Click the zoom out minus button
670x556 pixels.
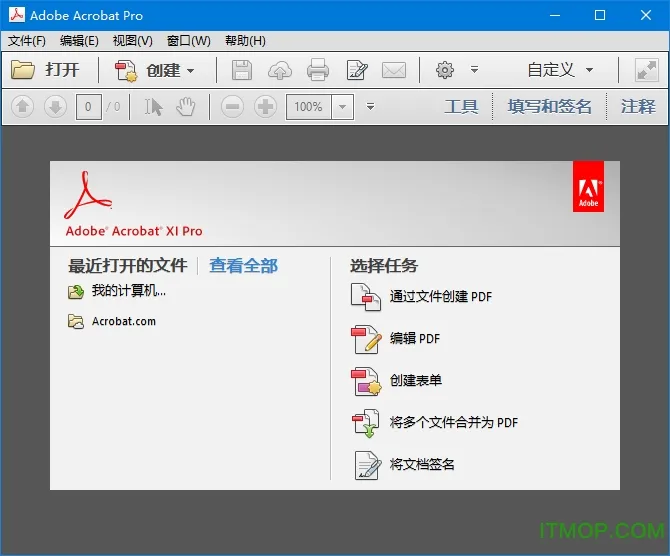232,106
